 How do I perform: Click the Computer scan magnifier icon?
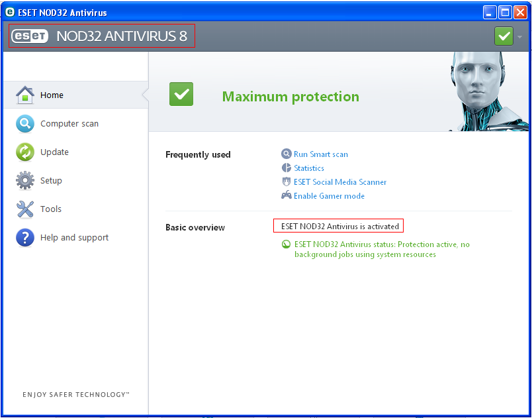[x=24, y=124]
